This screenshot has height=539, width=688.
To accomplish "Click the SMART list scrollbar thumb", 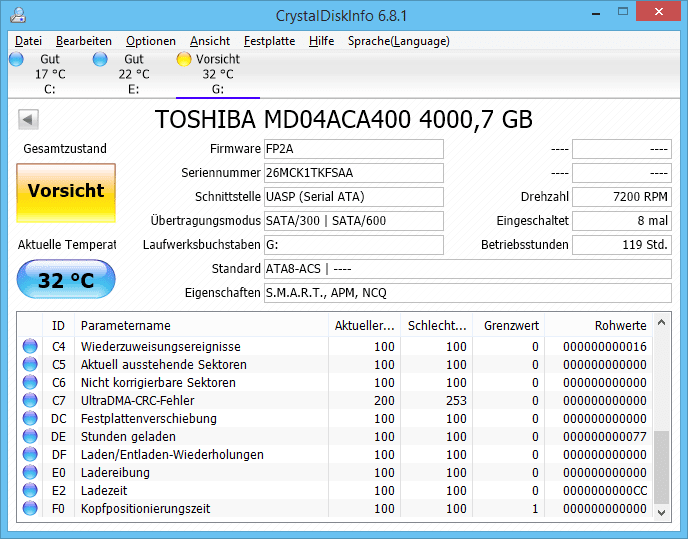I will (x=662, y=467).
